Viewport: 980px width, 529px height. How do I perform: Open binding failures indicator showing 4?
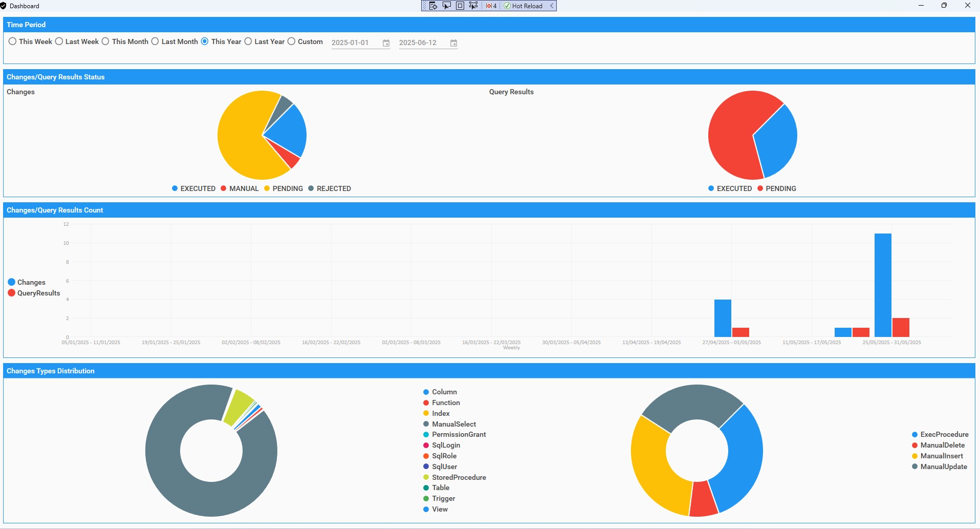[491, 6]
